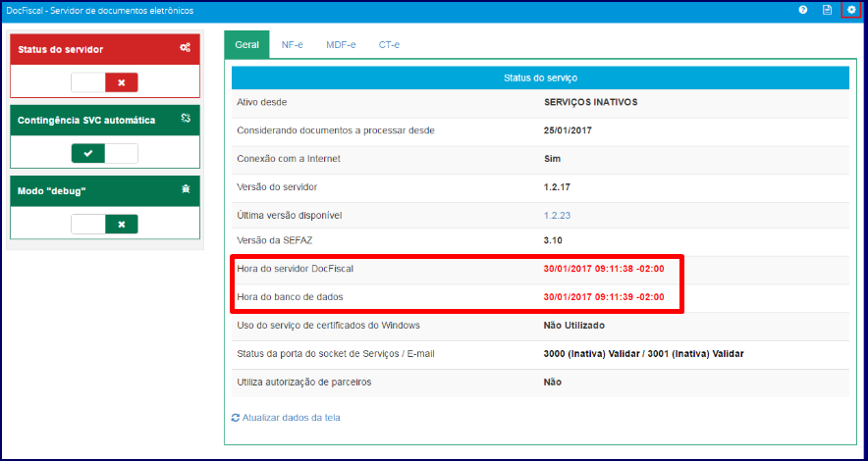Click the Atualizar dados da tela link
This screenshot has height=461, width=868.
click(x=292, y=417)
